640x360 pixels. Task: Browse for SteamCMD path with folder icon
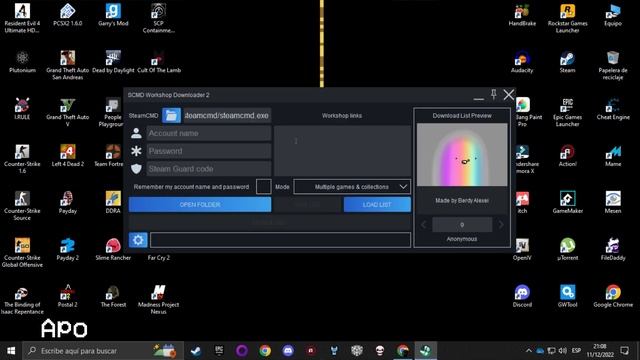pyautogui.click(x=171, y=116)
